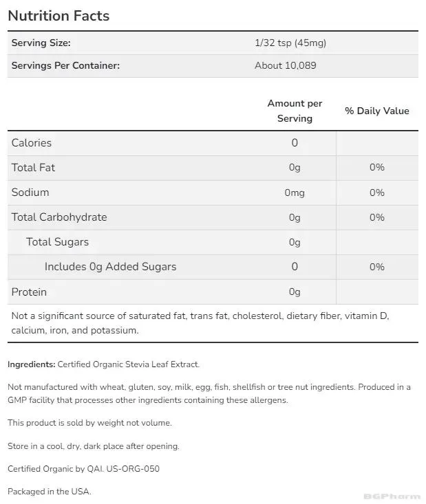
Task: Select the Total Carbohydrate row label
Action: (x=59, y=217)
